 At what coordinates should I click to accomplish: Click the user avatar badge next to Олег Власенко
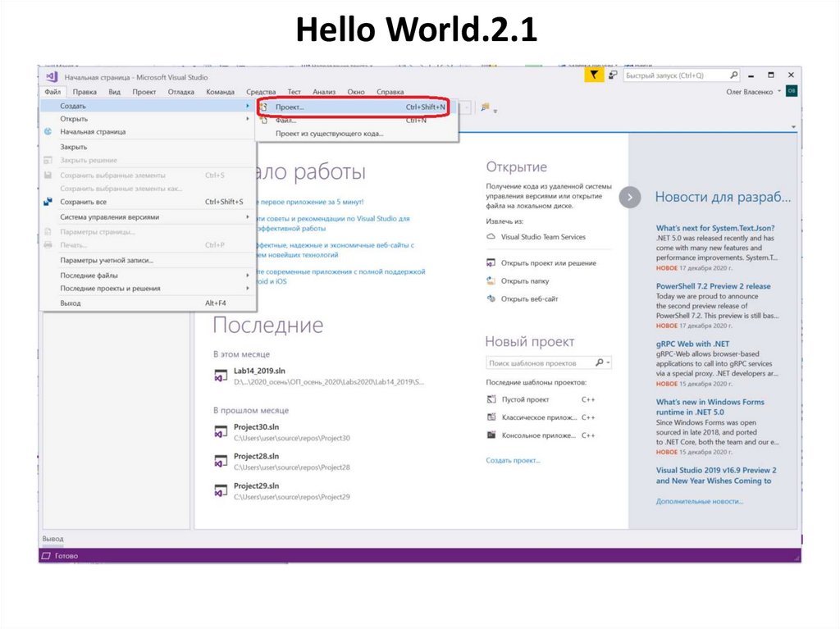coord(792,91)
